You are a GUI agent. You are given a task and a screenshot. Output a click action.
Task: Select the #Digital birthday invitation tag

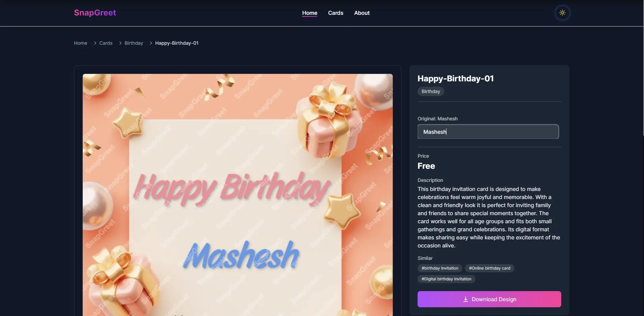(446, 279)
